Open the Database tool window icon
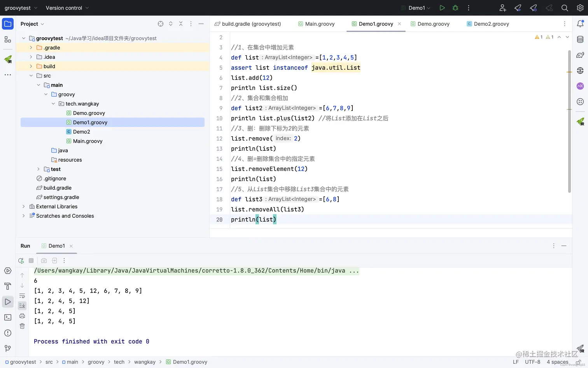Viewport: 588px width, 368px height. coord(580,39)
